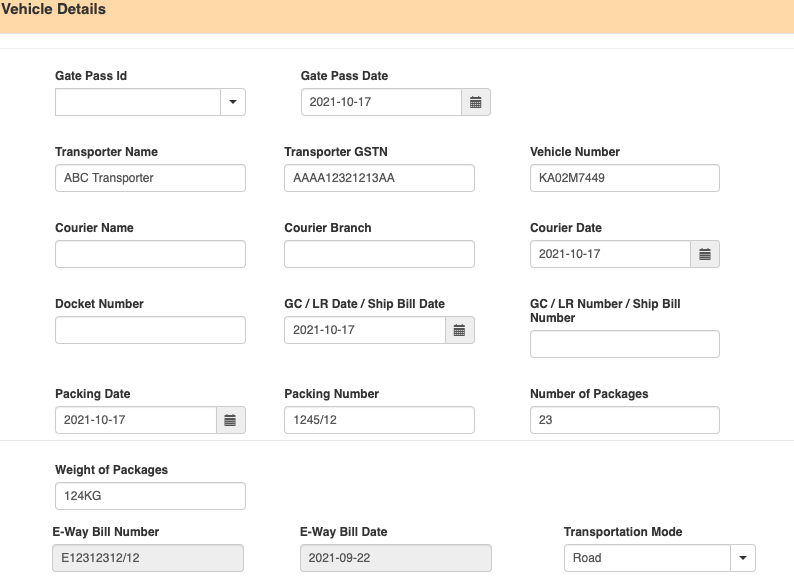This screenshot has height=586, width=794.
Task: Expand the Transportation Mode dropdown arrow
Action: (x=743, y=558)
